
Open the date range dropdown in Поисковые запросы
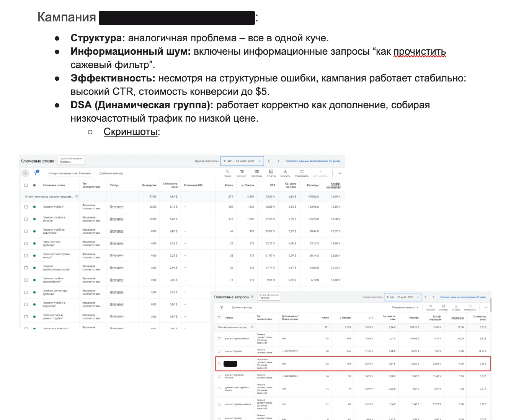pos(402,297)
